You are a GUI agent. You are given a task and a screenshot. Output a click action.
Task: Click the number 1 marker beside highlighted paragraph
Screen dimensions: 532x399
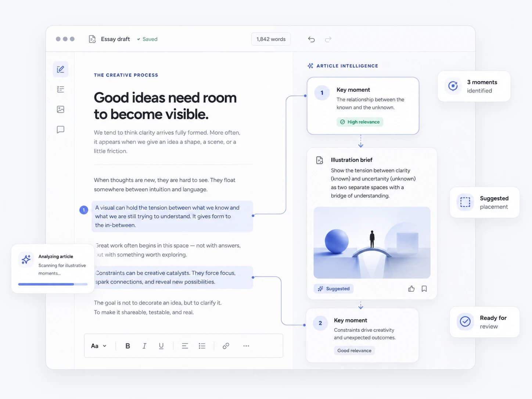pos(84,210)
